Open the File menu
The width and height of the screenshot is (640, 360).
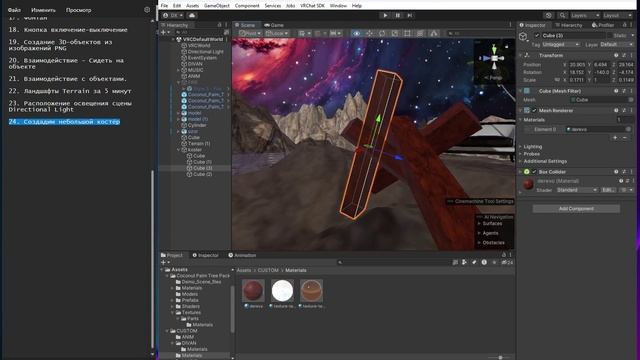tap(164, 6)
